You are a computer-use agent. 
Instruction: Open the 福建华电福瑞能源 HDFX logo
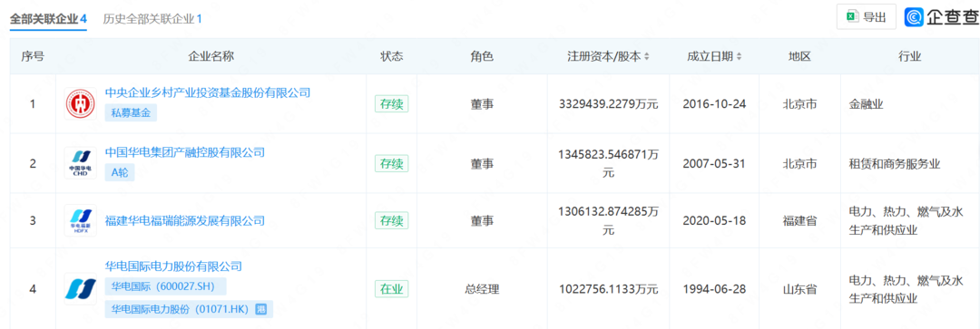click(81, 220)
